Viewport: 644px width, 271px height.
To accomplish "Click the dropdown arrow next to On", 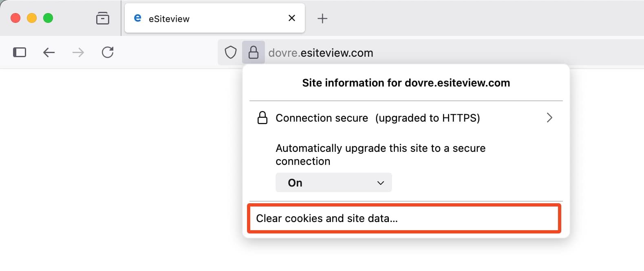I will tap(381, 182).
